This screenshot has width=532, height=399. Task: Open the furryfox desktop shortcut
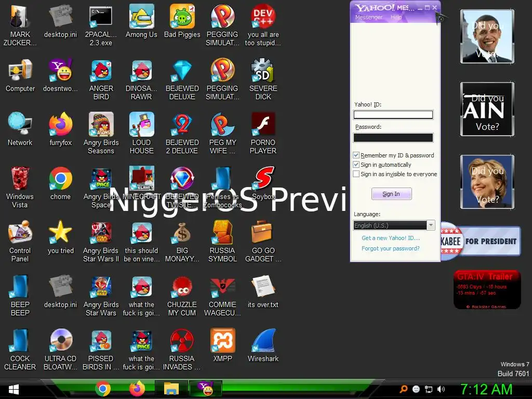(x=61, y=129)
